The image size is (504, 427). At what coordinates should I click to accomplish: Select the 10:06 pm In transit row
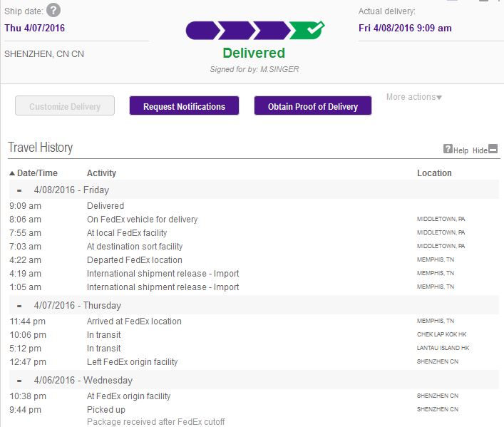254,335
